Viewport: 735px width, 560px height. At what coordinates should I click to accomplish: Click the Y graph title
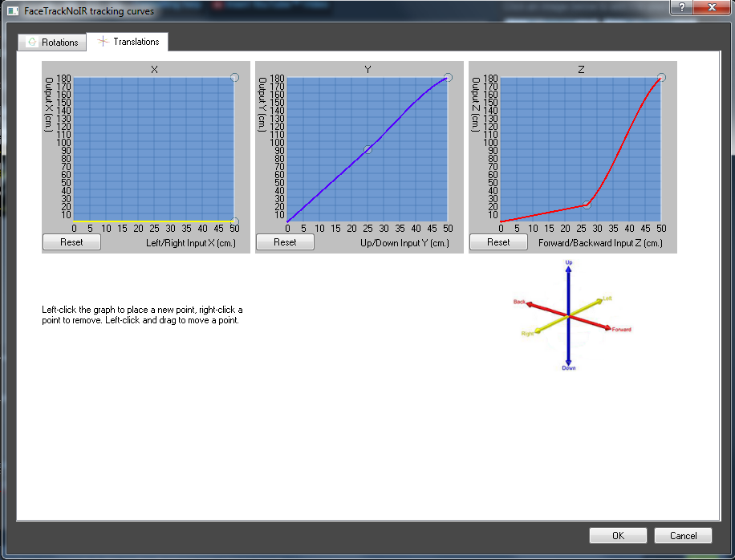point(367,69)
